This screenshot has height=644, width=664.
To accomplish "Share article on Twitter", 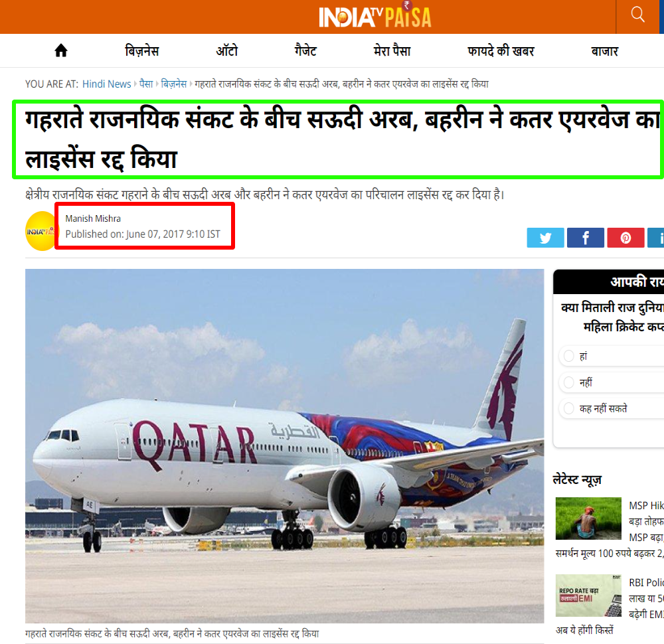I will (x=545, y=238).
